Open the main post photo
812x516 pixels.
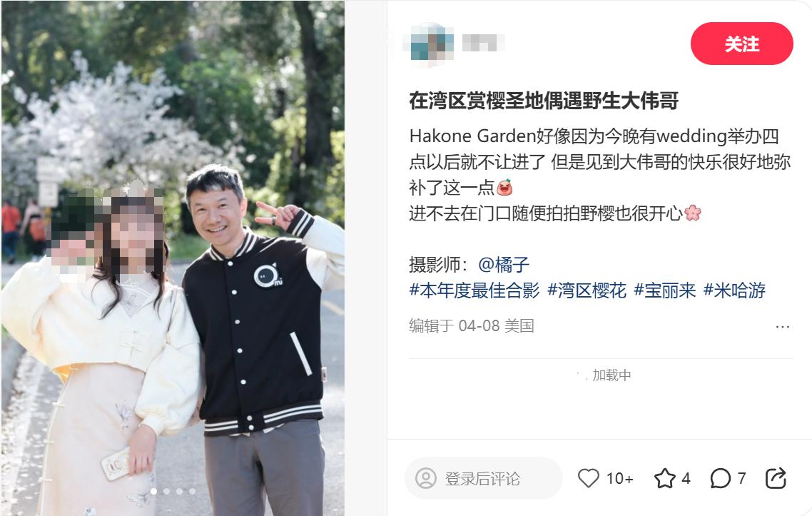(x=173, y=258)
